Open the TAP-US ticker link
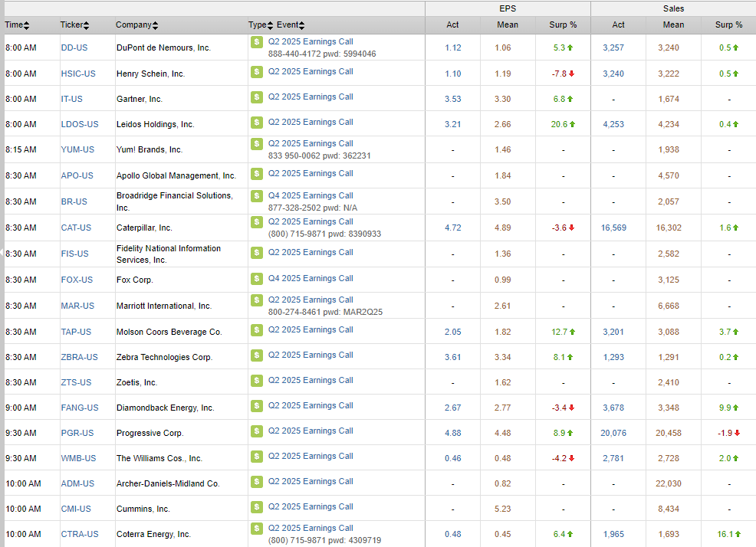The image size is (756, 547). [x=76, y=332]
